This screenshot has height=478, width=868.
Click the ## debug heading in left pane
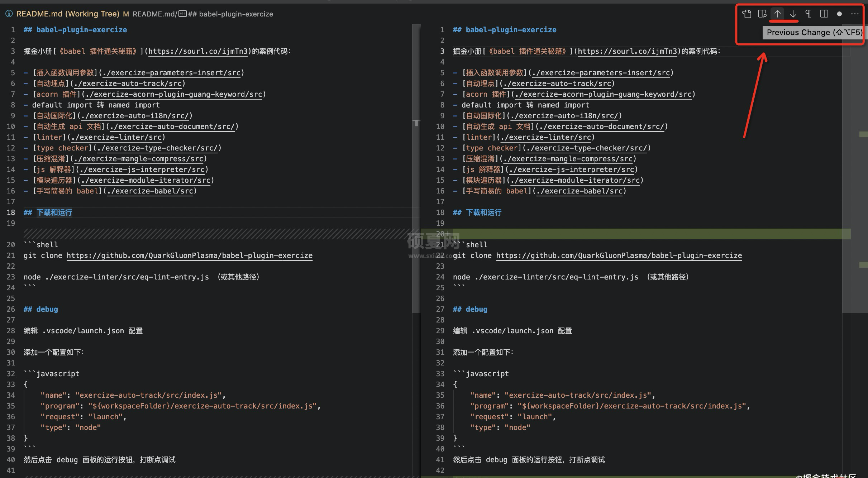[40, 309]
